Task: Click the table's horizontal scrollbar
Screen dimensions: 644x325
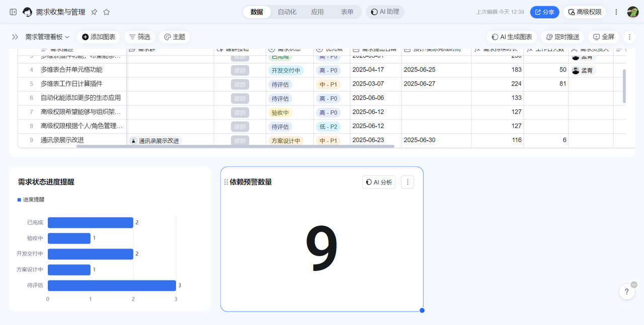Action: (235, 147)
